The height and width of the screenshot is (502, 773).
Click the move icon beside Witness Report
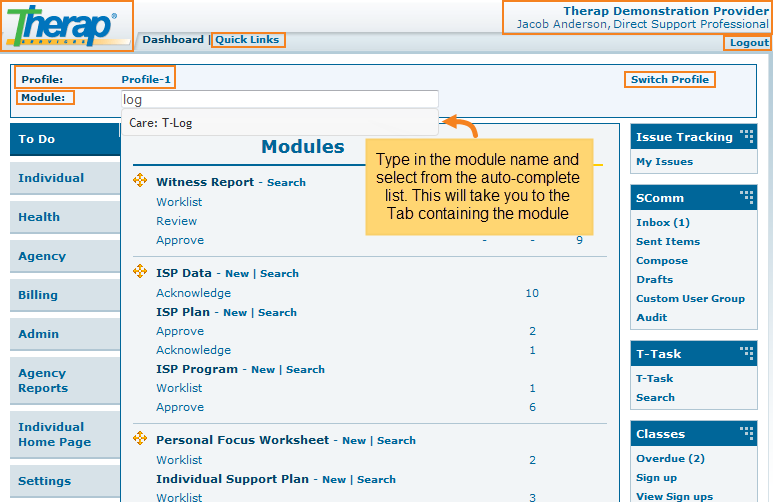click(140, 180)
